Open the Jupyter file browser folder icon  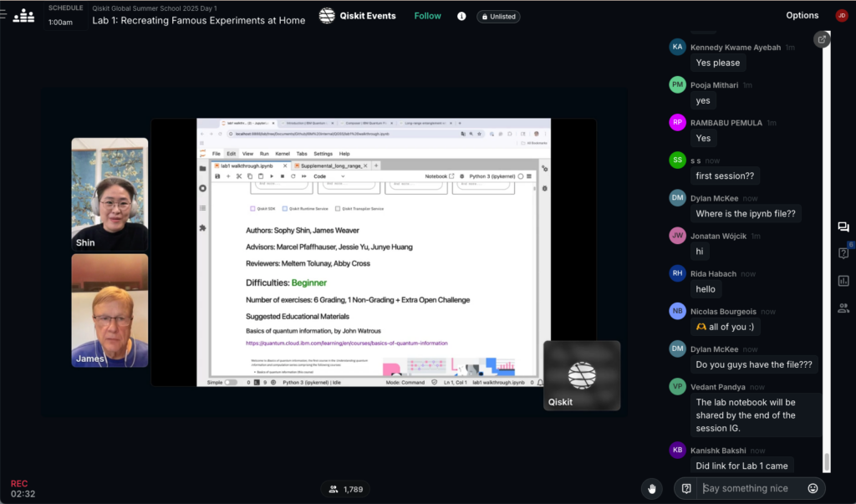(x=202, y=169)
